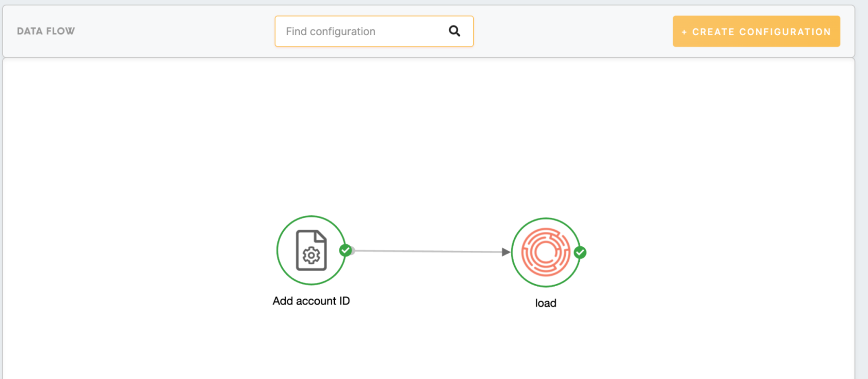
Task: Click the magnifying glass search icon
Action: tap(454, 31)
